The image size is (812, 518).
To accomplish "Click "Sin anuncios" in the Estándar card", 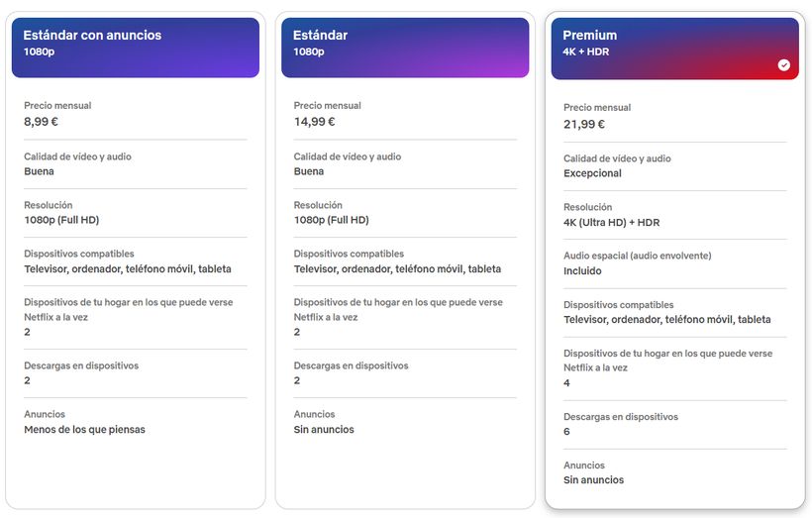I will click(x=324, y=430).
